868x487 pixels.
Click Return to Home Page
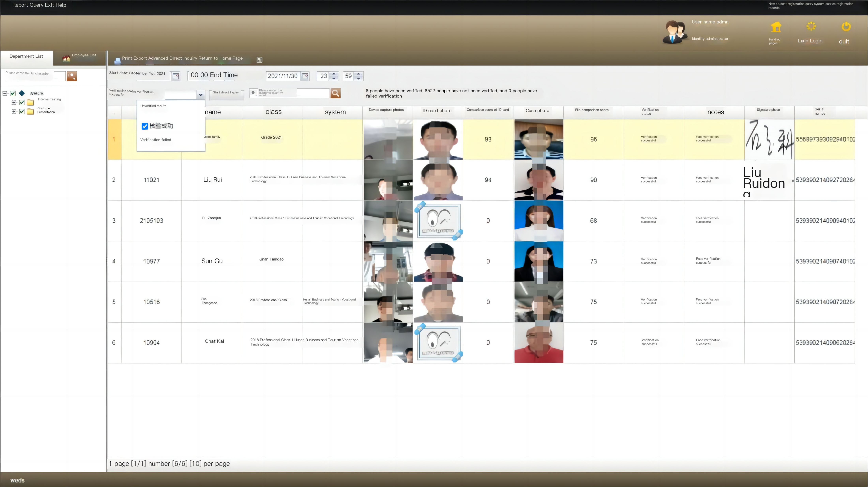coord(221,58)
